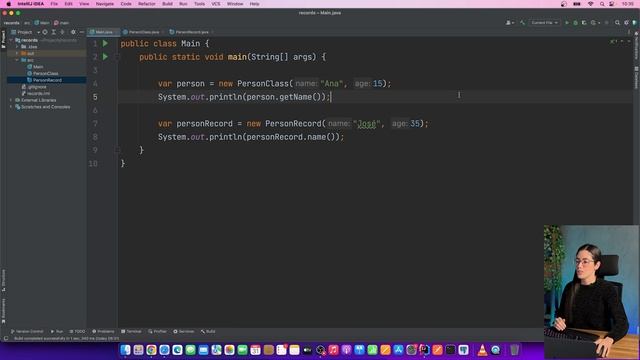Open VLC from the Dock

click(x=482, y=350)
